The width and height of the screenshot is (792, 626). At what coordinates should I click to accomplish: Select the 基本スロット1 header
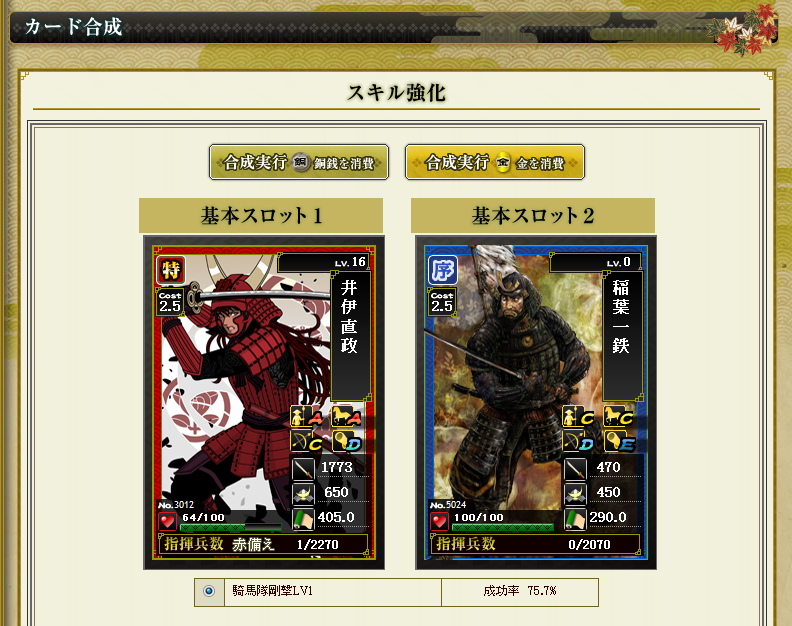pos(261,216)
